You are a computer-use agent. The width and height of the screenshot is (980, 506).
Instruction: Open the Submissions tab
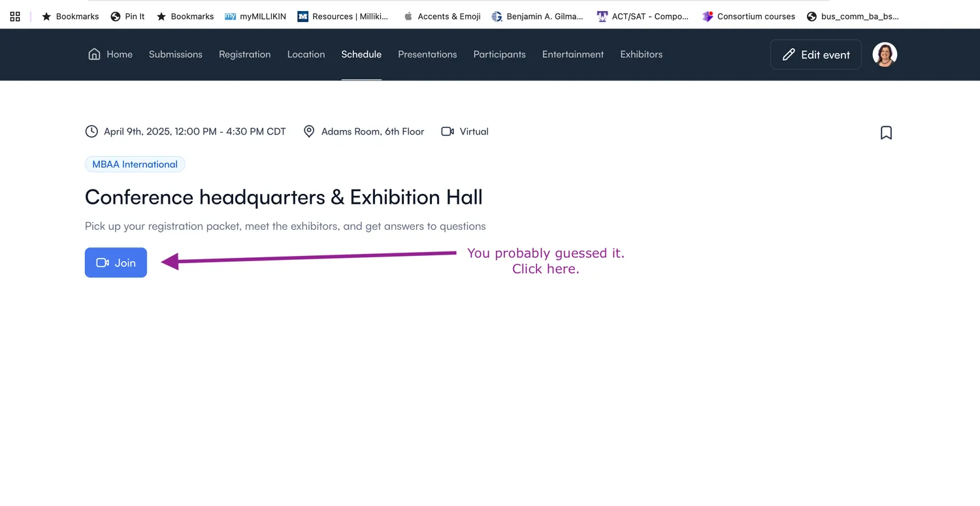pos(175,54)
